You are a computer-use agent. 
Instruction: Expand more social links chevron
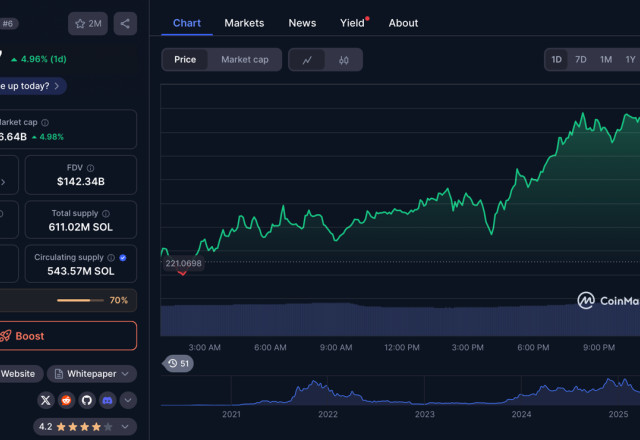click(x=128, y=400)
